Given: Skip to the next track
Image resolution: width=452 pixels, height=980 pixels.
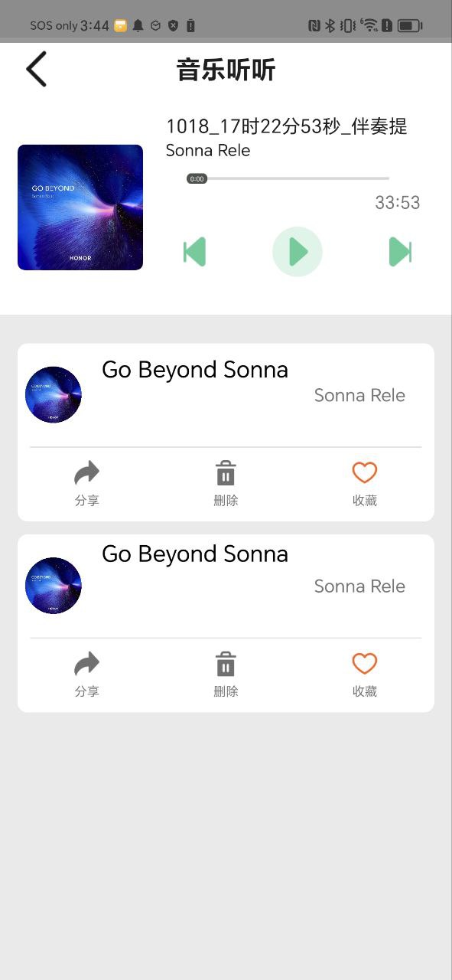Looking at the screenshot, I should click(x=400, y=251).
